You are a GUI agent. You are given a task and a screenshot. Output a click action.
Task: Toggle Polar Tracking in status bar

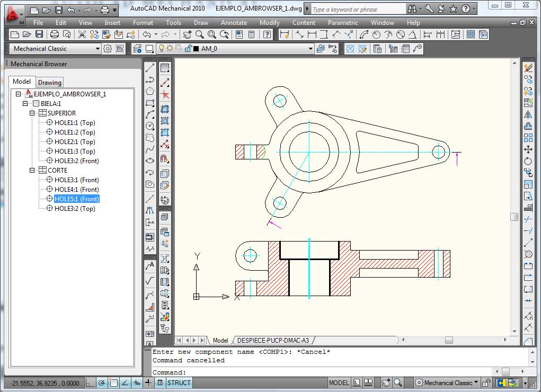point(102,382)
